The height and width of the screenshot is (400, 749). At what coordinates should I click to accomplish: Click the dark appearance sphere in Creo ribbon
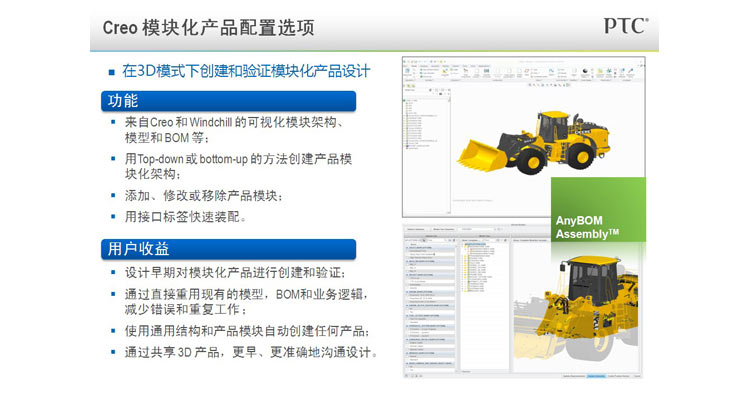(x=585, y=71)
